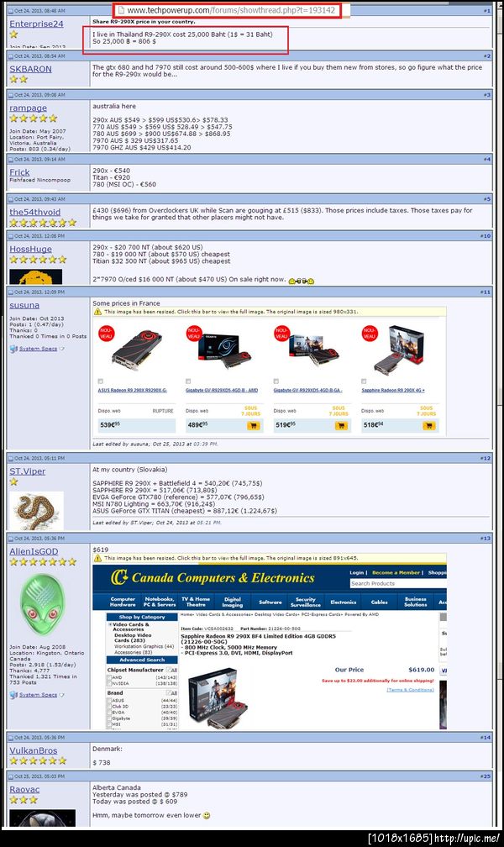
Task: Check the ASUS brand filter
Action: (x=109, y=700)
